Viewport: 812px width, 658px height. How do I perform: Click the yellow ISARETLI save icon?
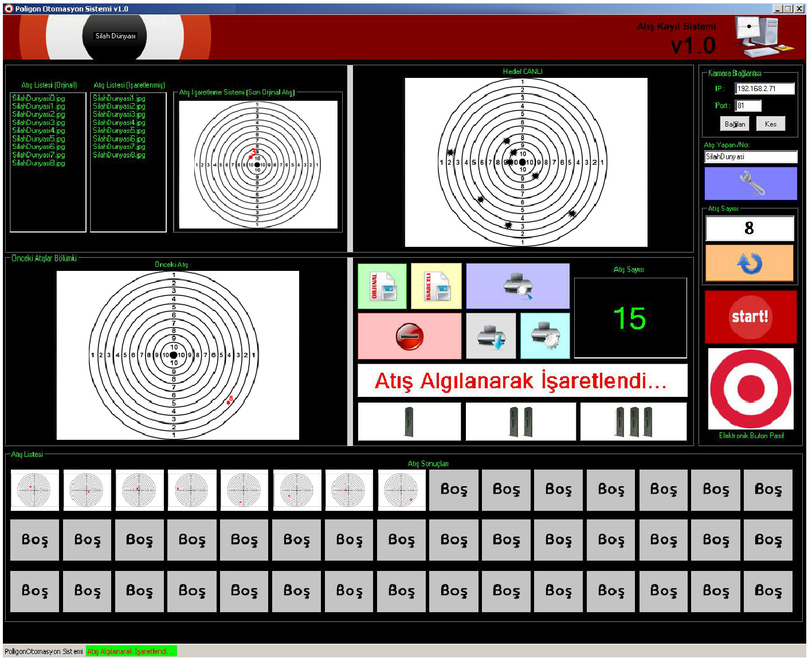pos(436,286)
